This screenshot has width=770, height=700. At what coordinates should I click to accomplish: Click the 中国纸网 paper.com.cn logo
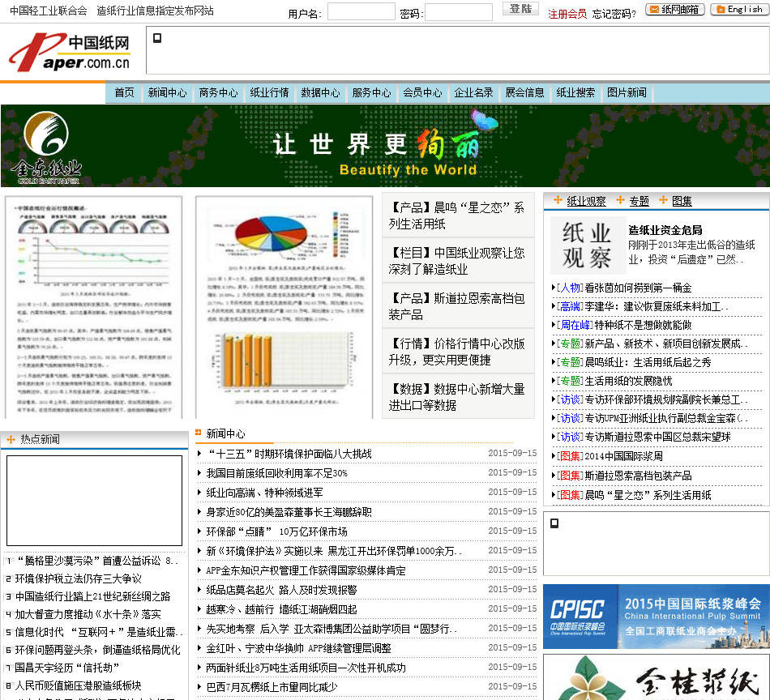(70, 53)
